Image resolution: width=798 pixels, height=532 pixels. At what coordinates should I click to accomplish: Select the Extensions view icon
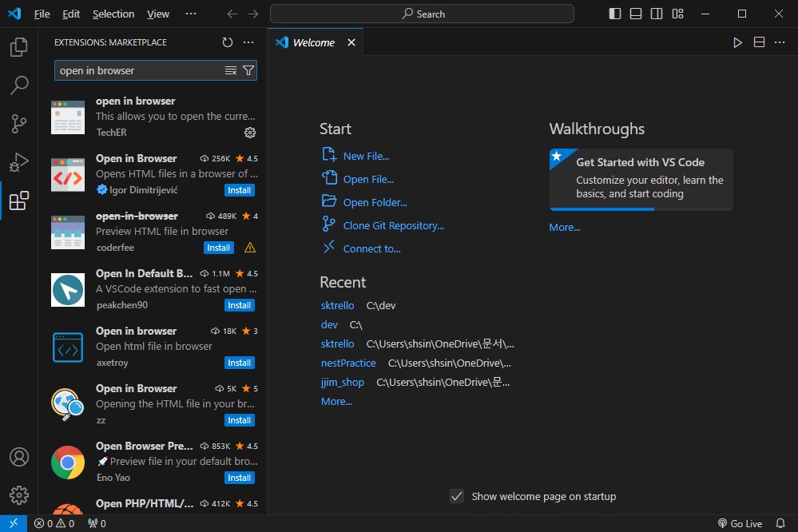19,200
